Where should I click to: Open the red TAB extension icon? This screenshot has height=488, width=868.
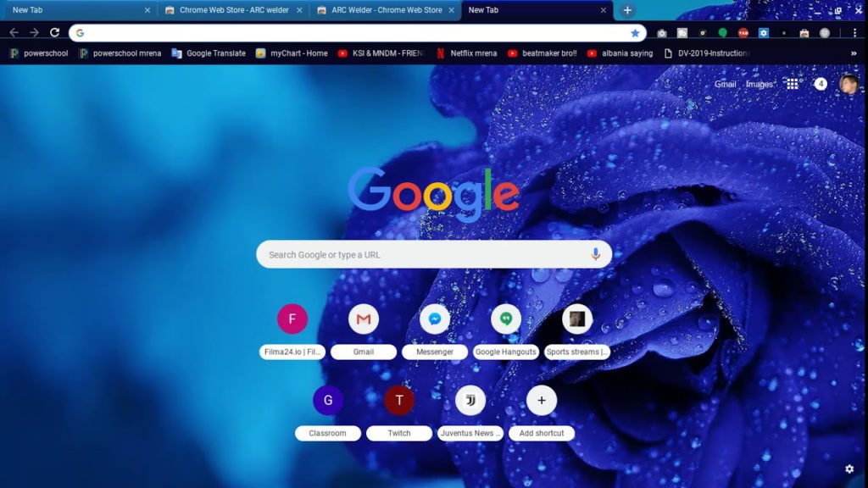(x=743, y=33)
